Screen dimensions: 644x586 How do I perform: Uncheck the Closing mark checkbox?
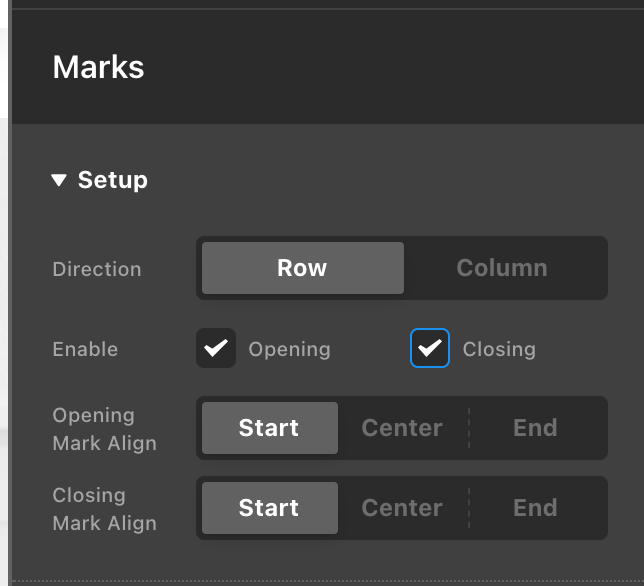(x=430, y=349)
